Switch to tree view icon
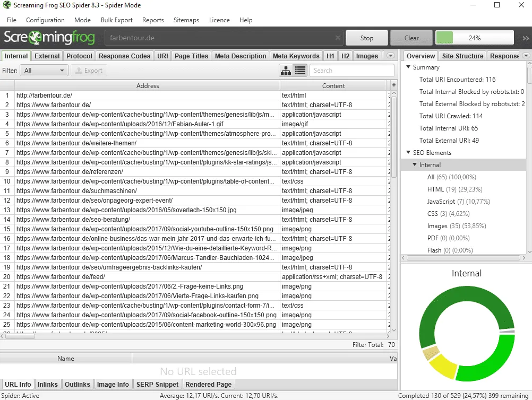The width and height of the screenshot is (532, 400). (286, 71)
